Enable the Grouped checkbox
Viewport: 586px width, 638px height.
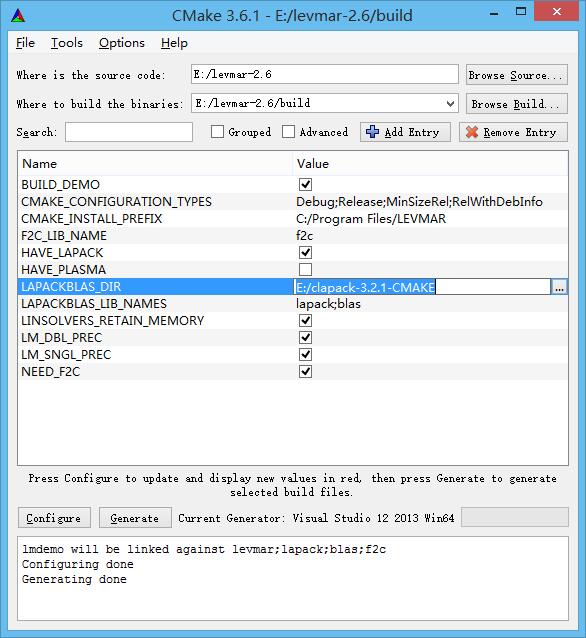tap(217, 132)
